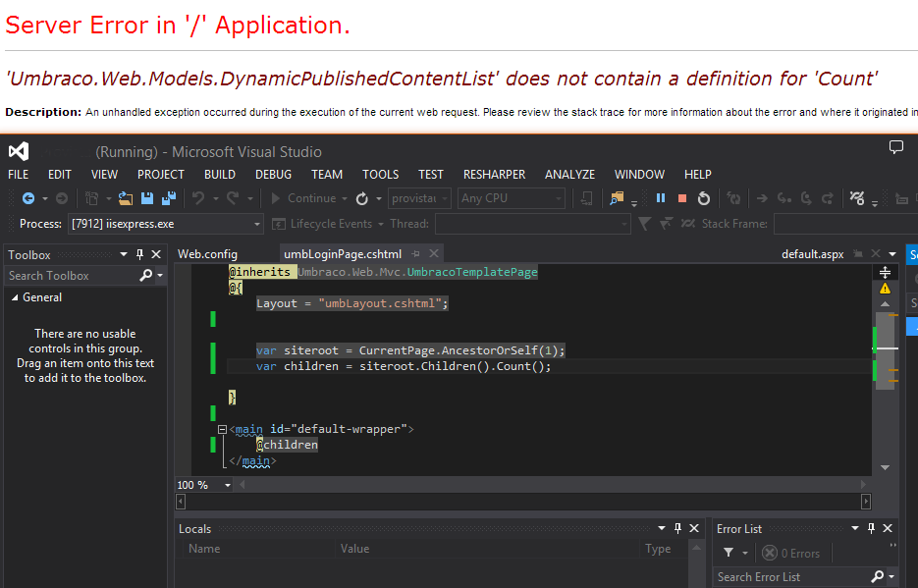Open the active files list dropdown arrow
918x588 pixels.
coord(892,254)
